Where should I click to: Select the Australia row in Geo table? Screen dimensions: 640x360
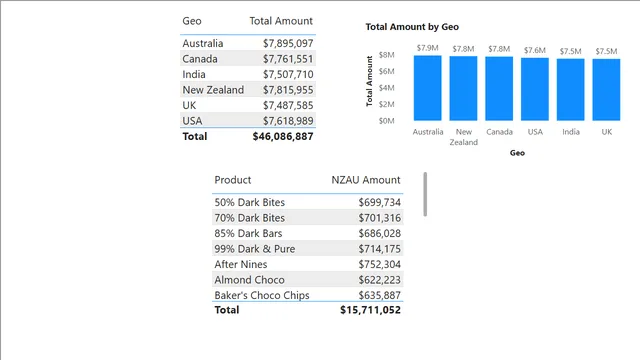tap(248, 43)
